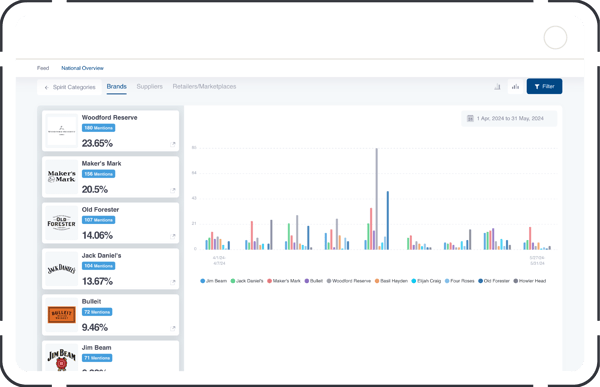Toggle Bulleit legend series
This screenshot has width=600, height=387.
point(314,281)
